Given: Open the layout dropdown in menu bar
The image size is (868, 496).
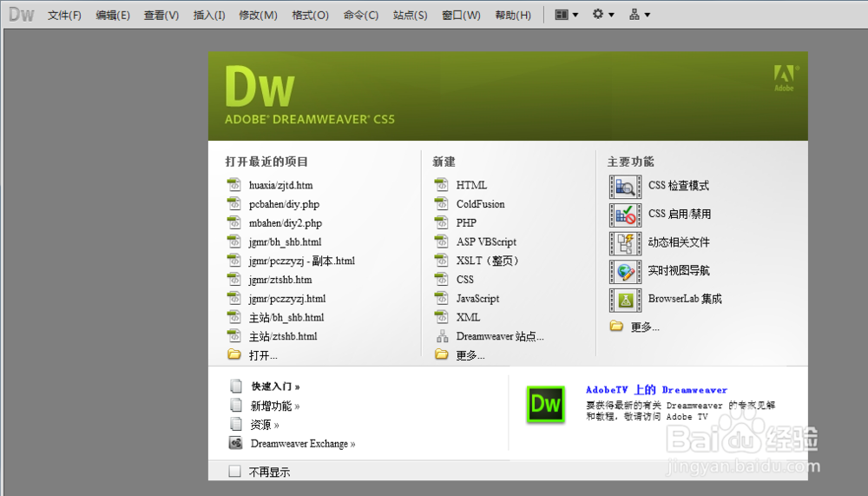Looking at the screenshot, I should click(x=566, y=15).
